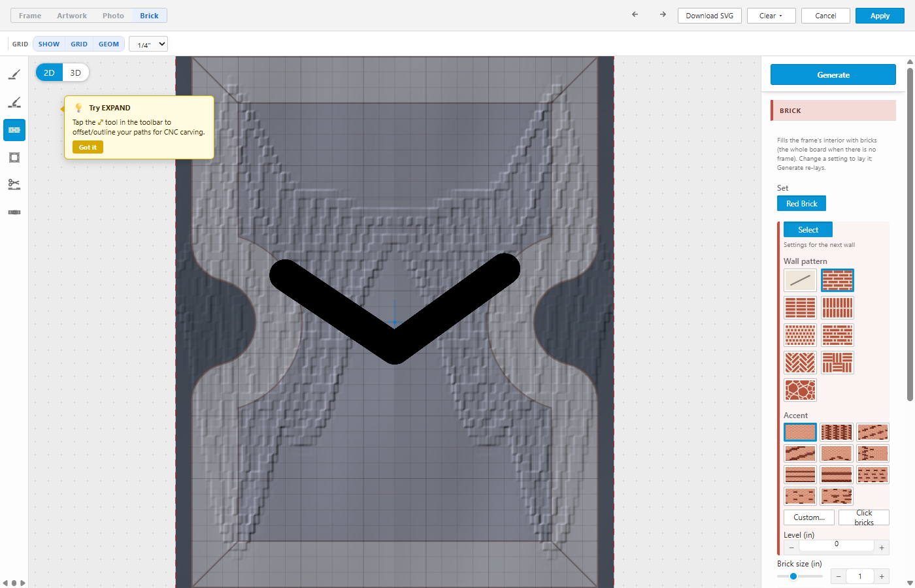
Task: Select the square frame tool in sidebar
Action: pos(14,157)
